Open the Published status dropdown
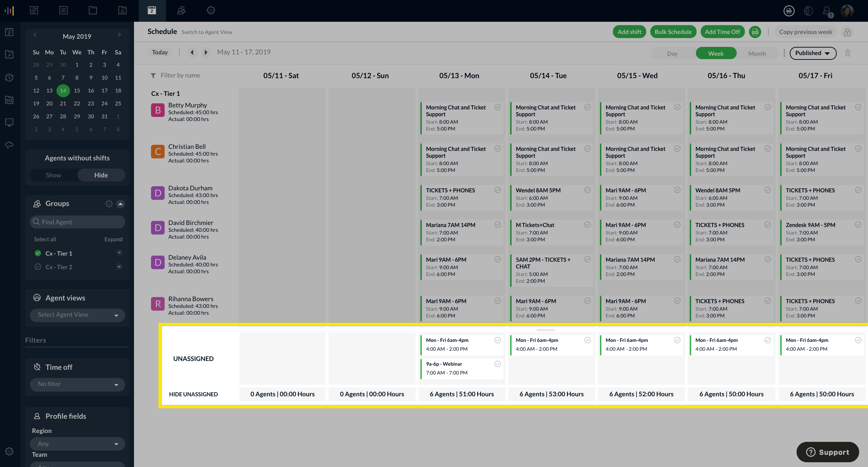The image size is (868, 467). 813,53
